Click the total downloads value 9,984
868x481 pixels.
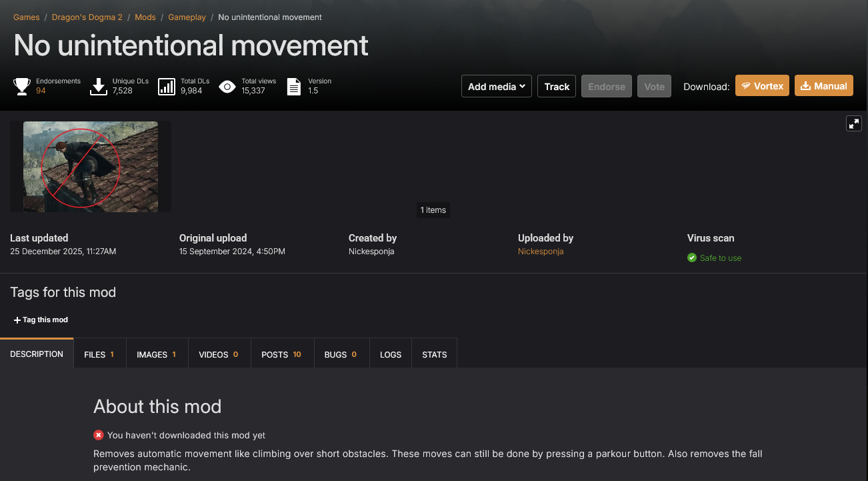pos(191,91)
